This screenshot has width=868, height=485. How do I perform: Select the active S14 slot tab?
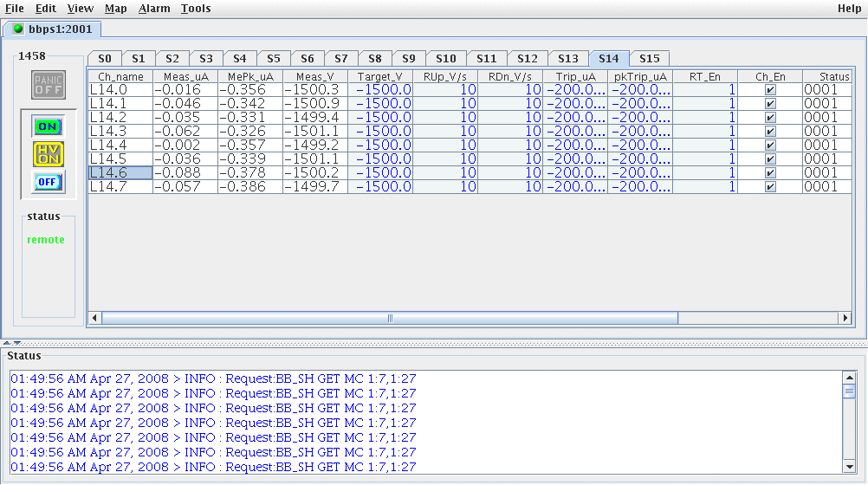(608, 58)
